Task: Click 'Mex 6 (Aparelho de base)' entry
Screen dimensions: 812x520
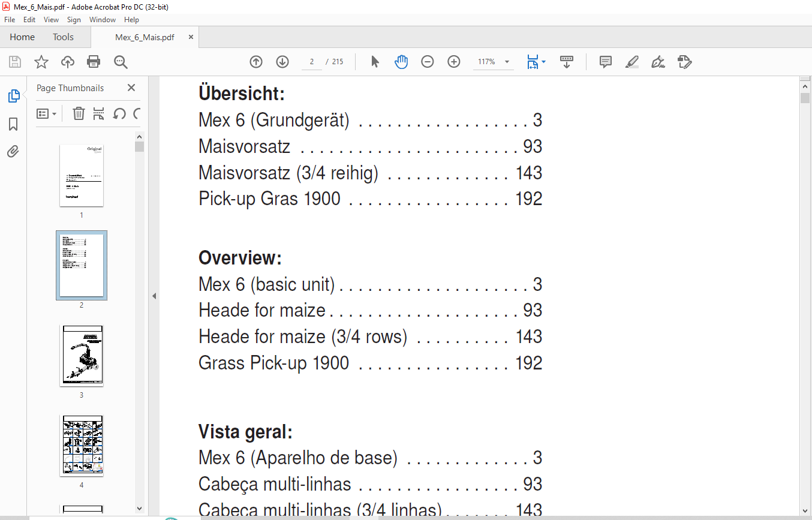Action: (x=298, y=458)
